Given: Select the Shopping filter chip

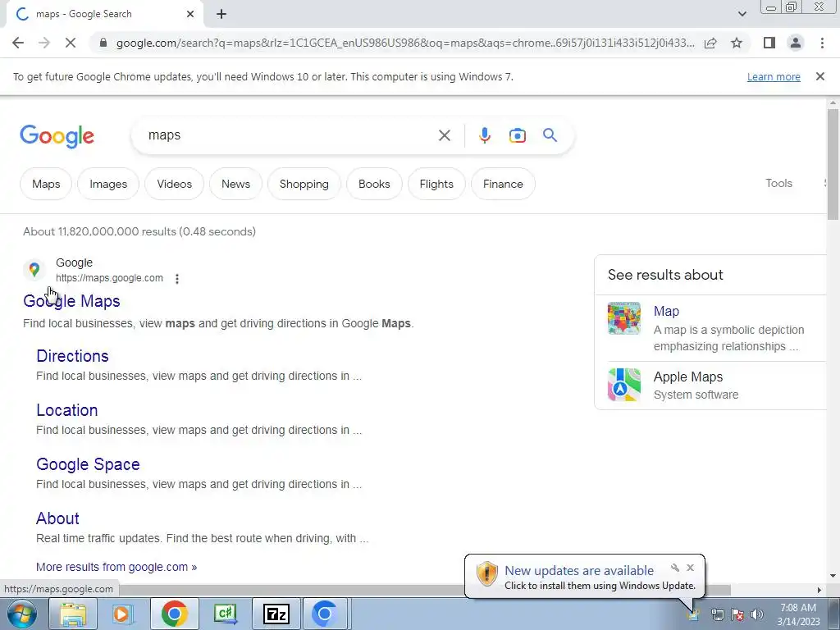Looking at the screenshot, I should click(x=304, y=184).
